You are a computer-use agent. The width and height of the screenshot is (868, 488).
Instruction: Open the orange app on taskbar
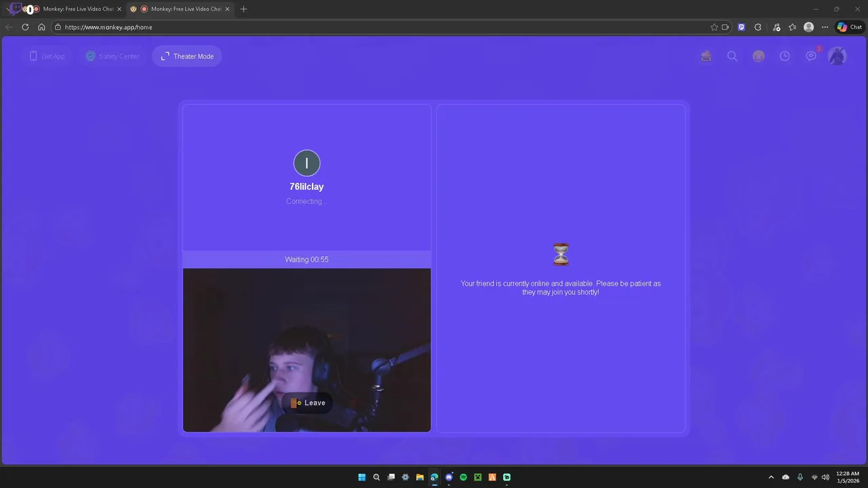(x=492, y=477)
